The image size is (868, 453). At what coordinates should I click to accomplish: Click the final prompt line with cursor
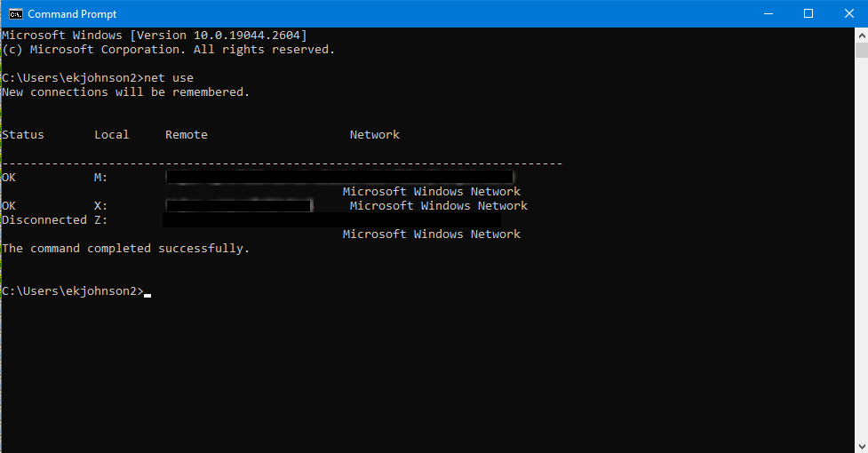pos(76,291)
